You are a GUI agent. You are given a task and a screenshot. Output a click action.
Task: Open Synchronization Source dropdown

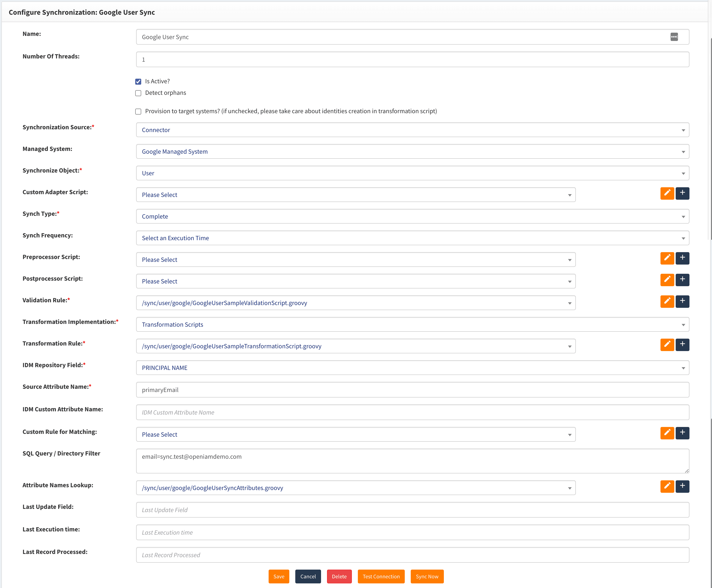click(412, 130)
